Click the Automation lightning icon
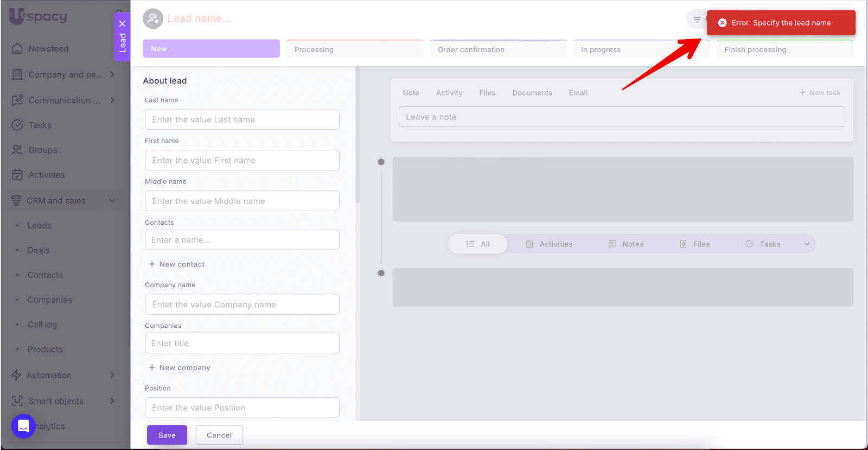The width and height of the screenshot is (868, 450). (x=16, y=375)
